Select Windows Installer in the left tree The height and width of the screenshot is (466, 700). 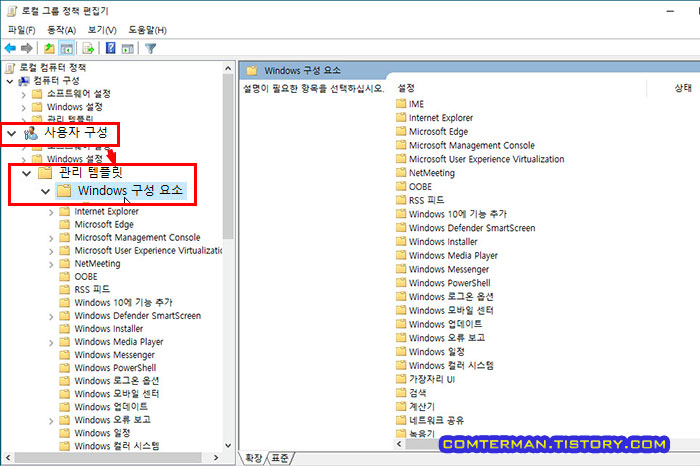(x=108, y=329)
